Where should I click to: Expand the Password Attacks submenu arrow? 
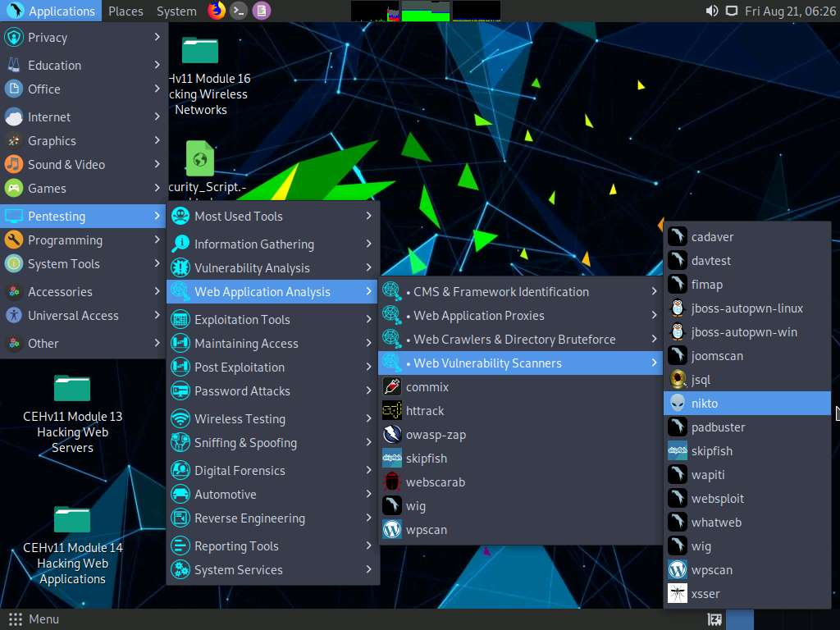point(368,390)
